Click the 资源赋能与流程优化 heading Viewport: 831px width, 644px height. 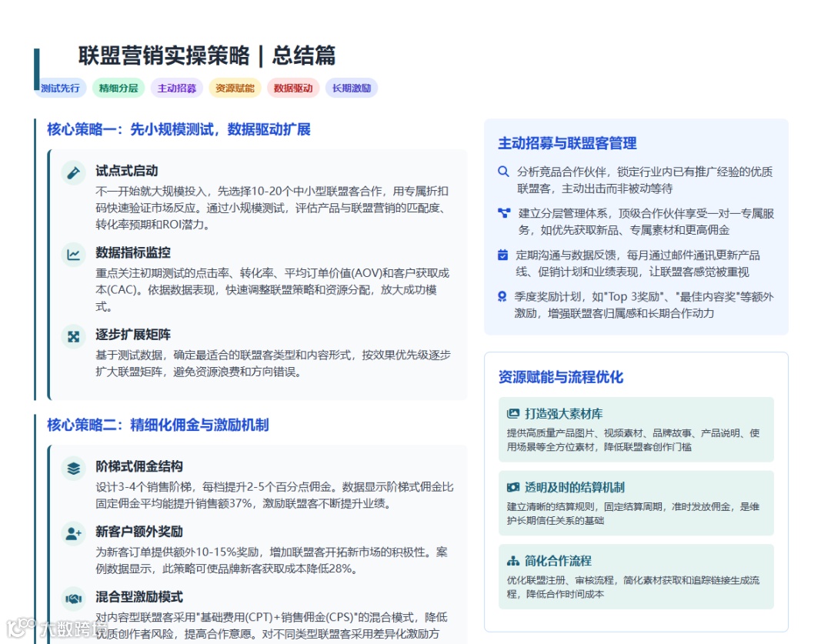click(561, 377)
